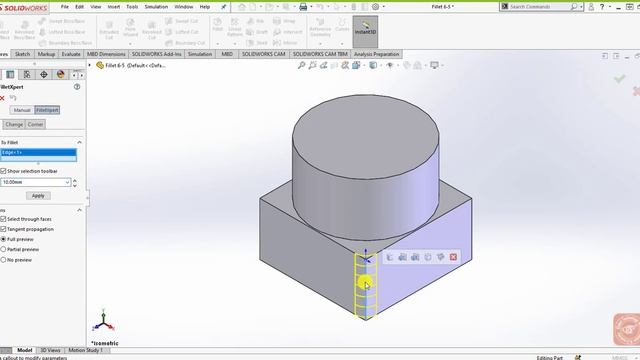The image size is (640, 360).
Task: Open the DisplayManager color ball tab
Action: click(61, 74)
